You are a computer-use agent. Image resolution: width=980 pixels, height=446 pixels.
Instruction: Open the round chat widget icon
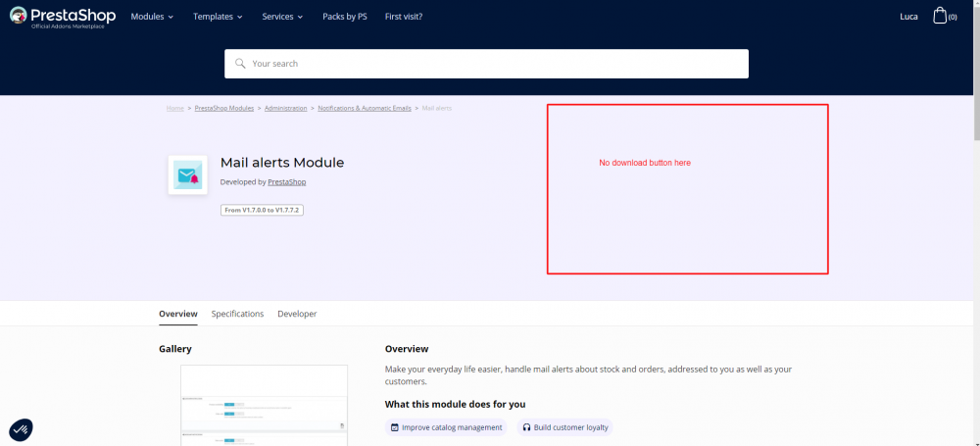click(x=21, y=429)
